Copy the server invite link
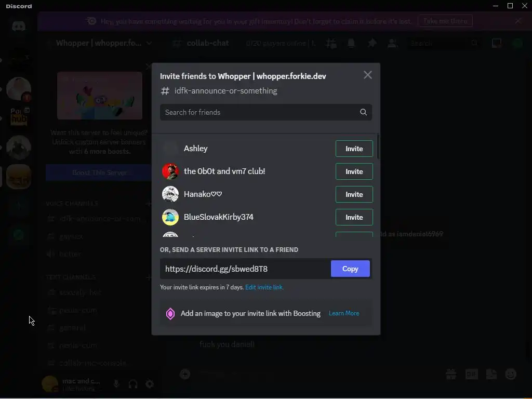Screen dimensions: 532x399 point(350,269)
